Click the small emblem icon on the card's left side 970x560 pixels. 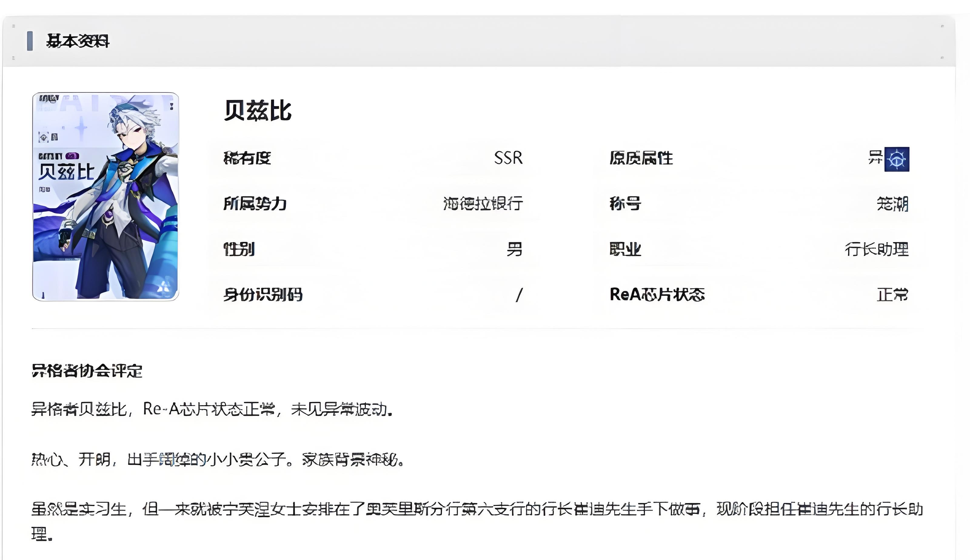click(44, 137)
